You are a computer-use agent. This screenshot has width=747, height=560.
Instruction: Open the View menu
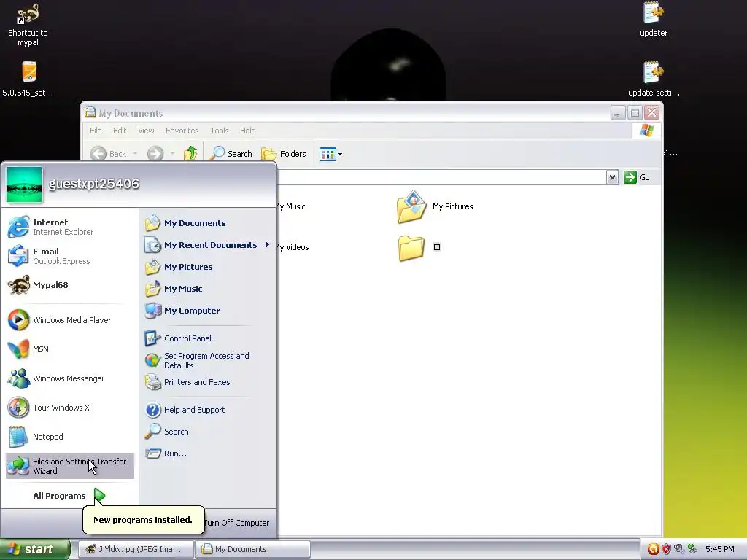[x=146, y=131]
